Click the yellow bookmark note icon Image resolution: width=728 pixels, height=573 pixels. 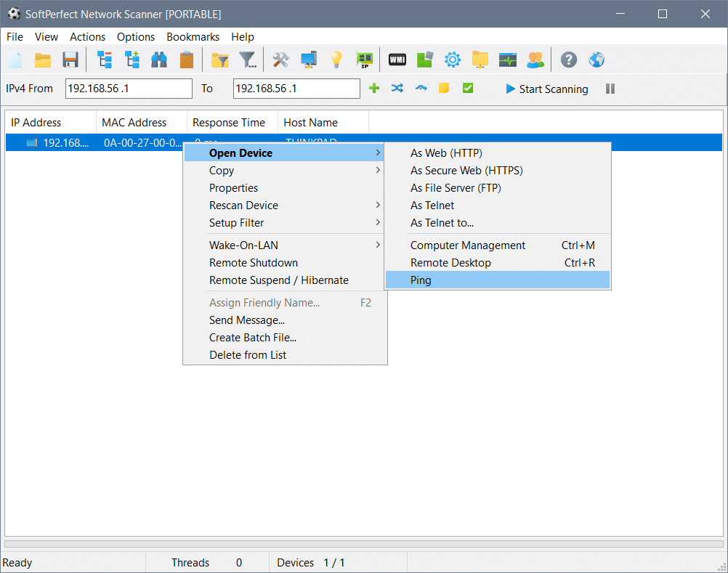445,88
